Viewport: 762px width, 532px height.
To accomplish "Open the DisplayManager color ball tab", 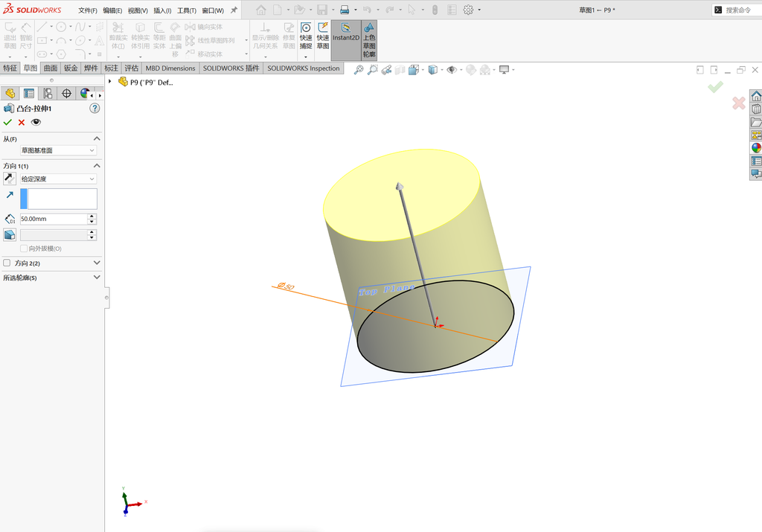I will click(x=85, y=93).
